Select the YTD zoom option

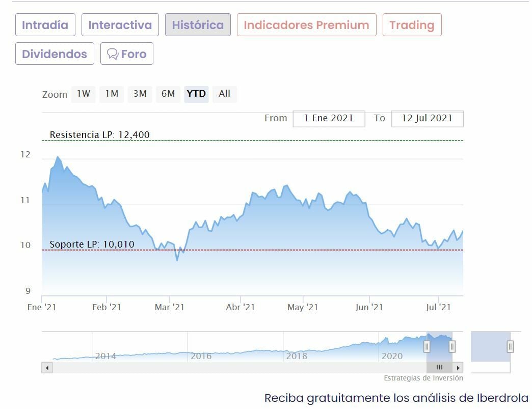[x=196, y=94]
